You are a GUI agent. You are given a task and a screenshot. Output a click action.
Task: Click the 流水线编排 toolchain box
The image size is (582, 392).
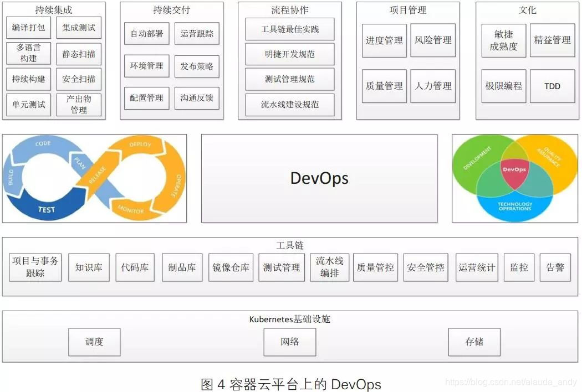pyautogui.click(x=330, y=267)
